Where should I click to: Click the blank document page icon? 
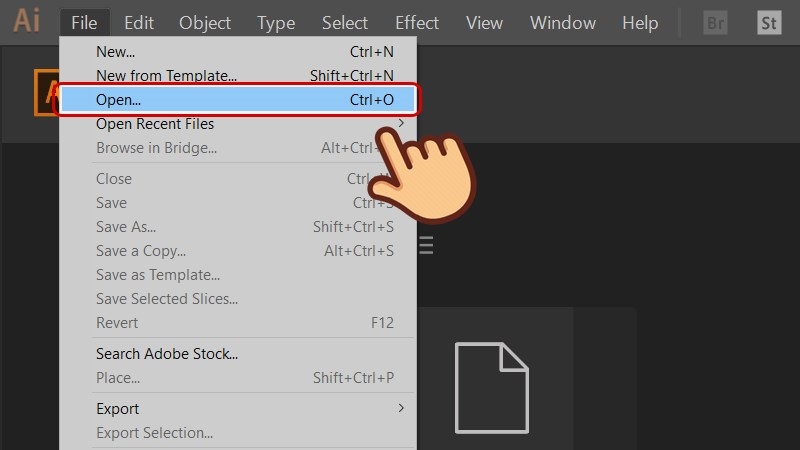coord(492,387)
